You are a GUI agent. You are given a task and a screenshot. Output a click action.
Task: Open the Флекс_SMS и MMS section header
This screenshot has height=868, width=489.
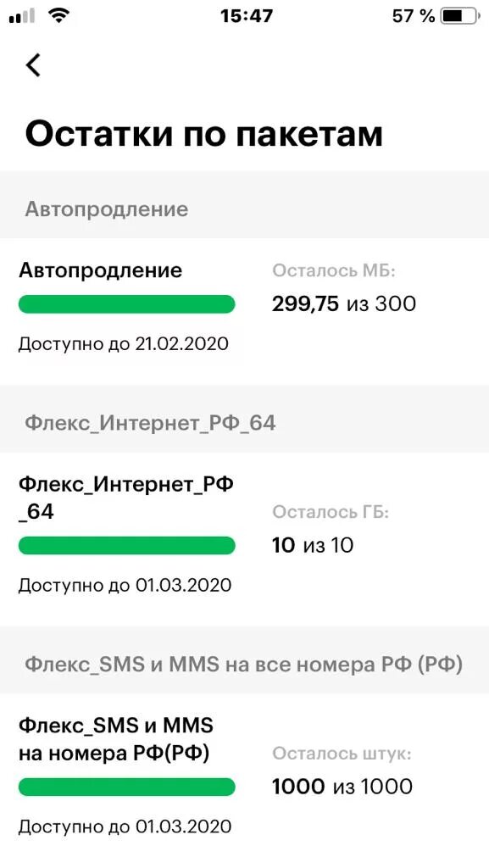pos(244,664)
